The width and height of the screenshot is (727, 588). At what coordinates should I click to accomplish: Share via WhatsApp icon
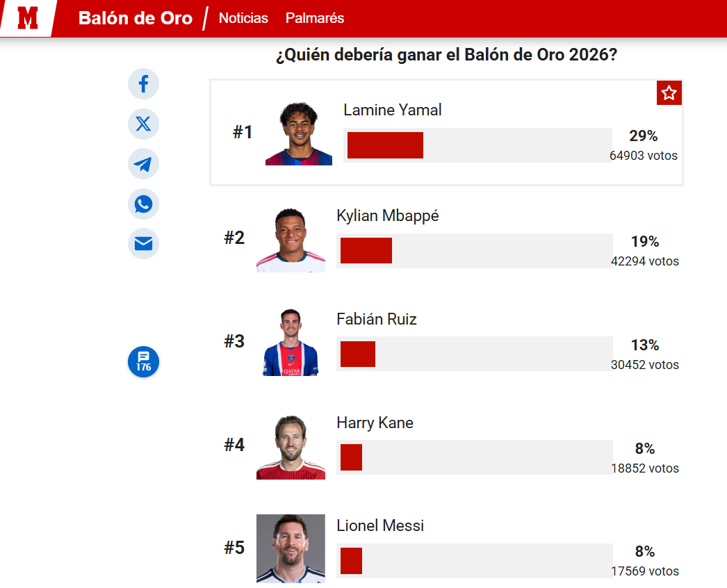coord(143,204)
